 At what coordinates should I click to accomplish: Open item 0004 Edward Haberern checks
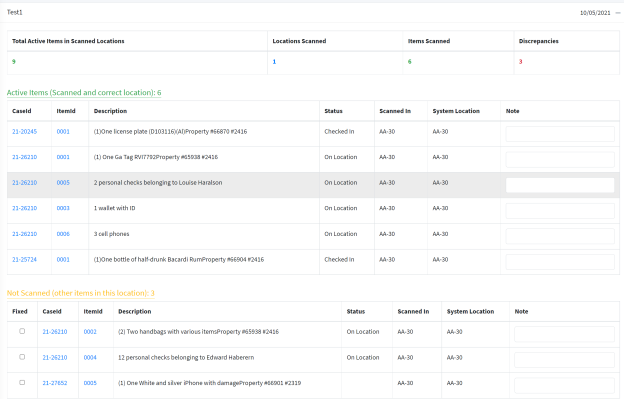pyautogui.click(x=90, y=358)
